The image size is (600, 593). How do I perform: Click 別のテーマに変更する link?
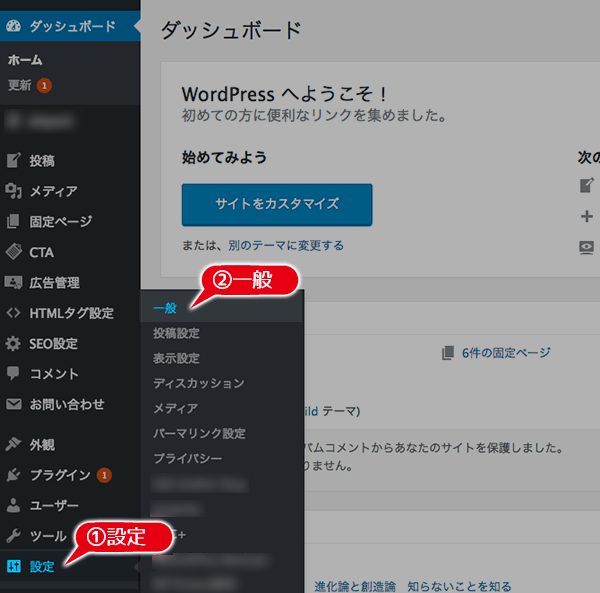pos(286,246)
